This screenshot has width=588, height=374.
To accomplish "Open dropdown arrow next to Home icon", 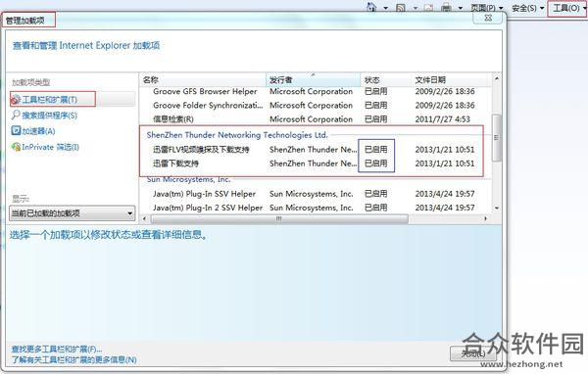I will click(x=385, y=8).
